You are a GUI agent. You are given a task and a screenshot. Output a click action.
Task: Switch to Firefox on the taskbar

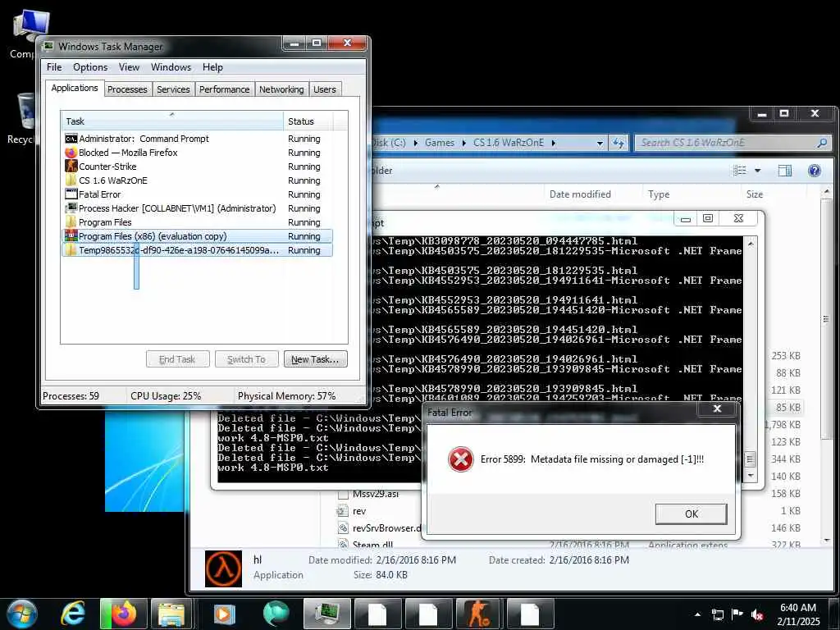click(124, 614)
